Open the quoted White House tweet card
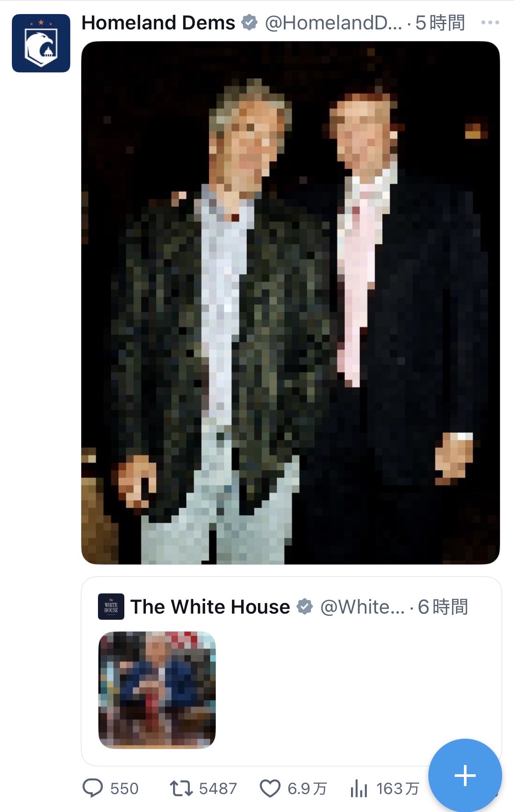Screen dimensions: 514x812 [291, 671]
